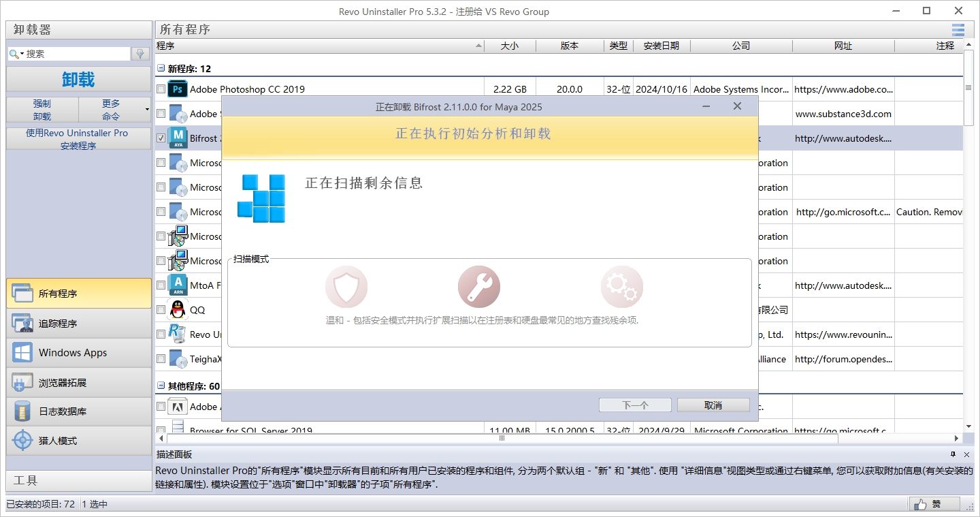Click the search magnifier icon
980x517 pixels.
14,54
